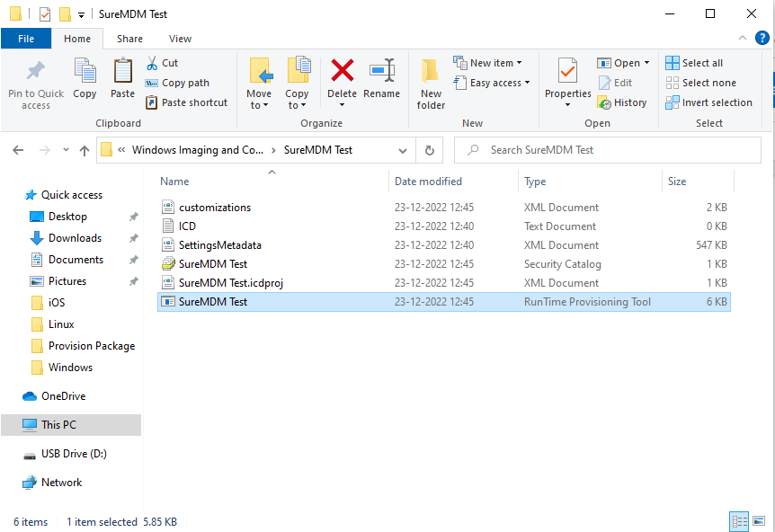Click the Pin to Quick access icon
775x532 pixels.
[36, 71]
